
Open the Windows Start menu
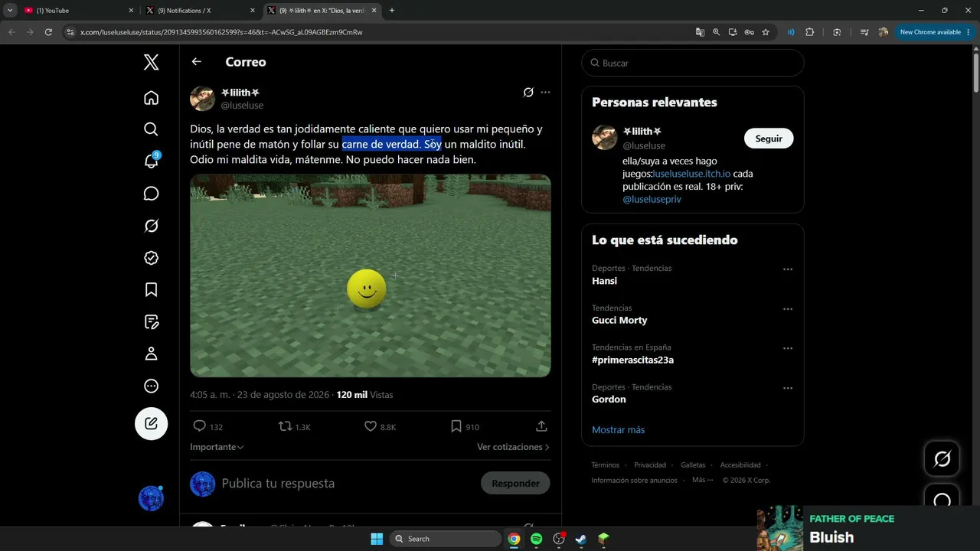point(377,539)
